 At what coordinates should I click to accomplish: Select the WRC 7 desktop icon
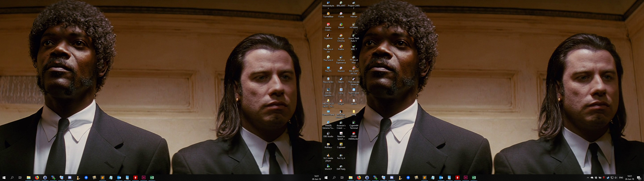pyautogui.click(x=354, y=47)
